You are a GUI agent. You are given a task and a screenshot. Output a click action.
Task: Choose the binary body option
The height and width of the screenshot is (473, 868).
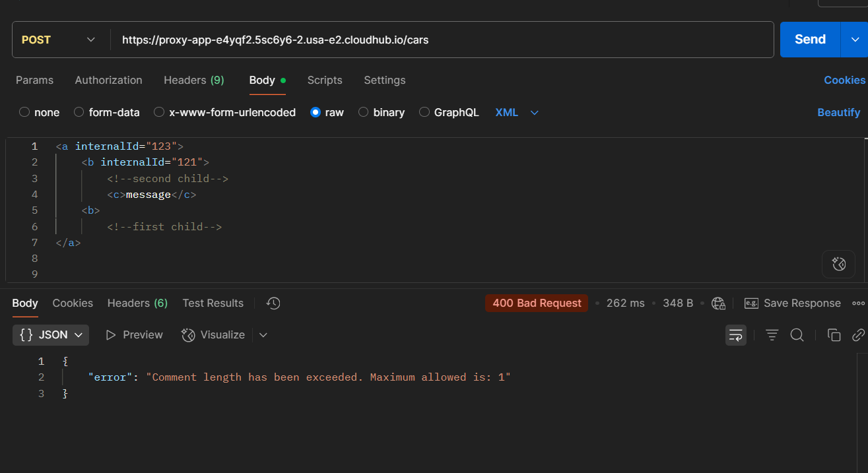[382, 112]
